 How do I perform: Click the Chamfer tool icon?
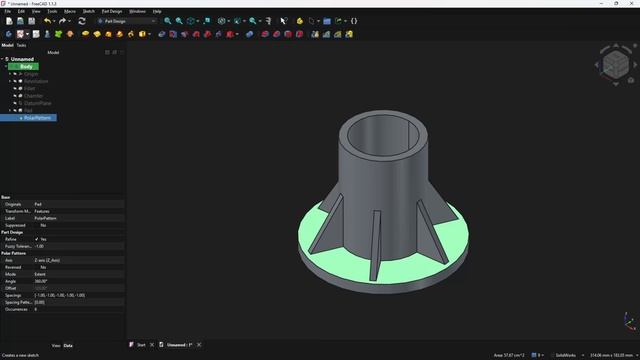[276, 34]
